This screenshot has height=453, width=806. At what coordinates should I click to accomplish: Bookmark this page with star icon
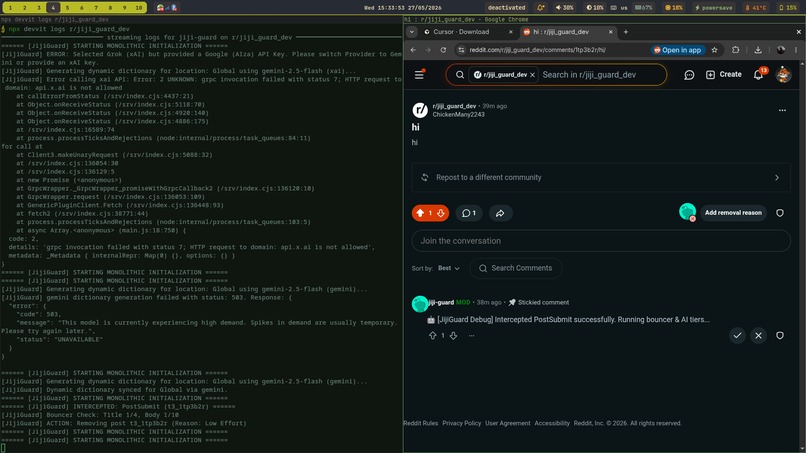[x=714, y=50]
